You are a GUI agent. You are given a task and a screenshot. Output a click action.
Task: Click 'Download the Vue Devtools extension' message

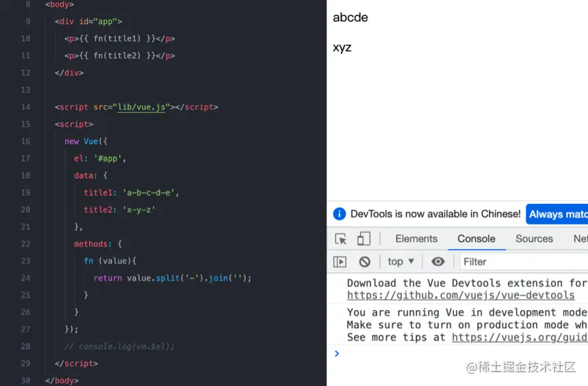[x=468, y=283]
